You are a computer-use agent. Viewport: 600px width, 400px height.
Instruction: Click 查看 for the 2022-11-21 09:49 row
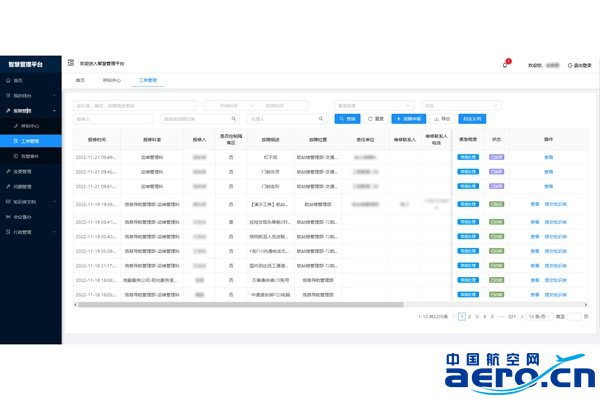[548, 157]
